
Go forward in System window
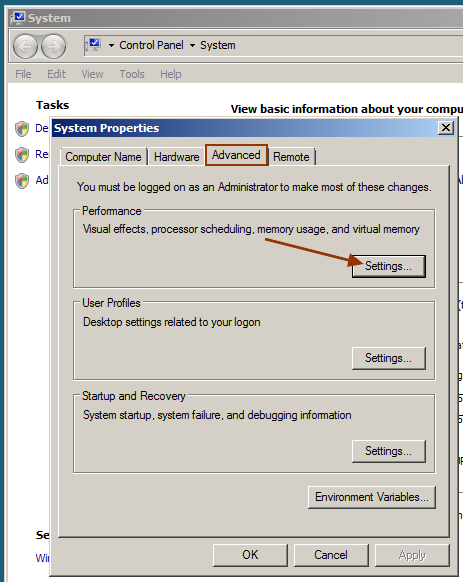pos(53,46)
